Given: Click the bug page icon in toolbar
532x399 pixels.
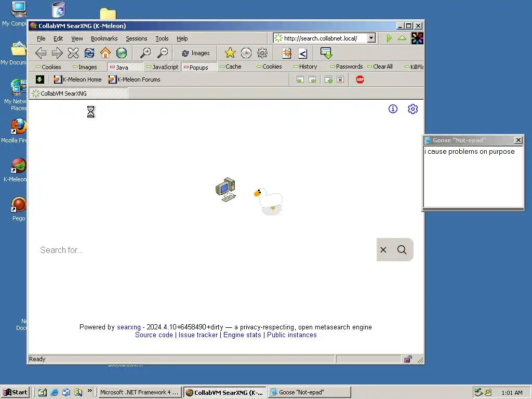Looking at the screenshot, I should pyautogui.click(x=287, y=54).
